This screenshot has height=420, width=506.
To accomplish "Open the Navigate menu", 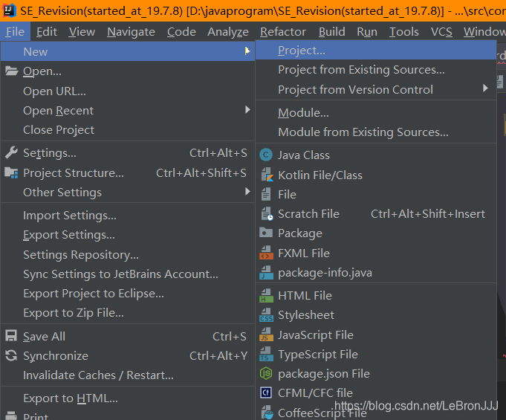I will click(131, 32).
